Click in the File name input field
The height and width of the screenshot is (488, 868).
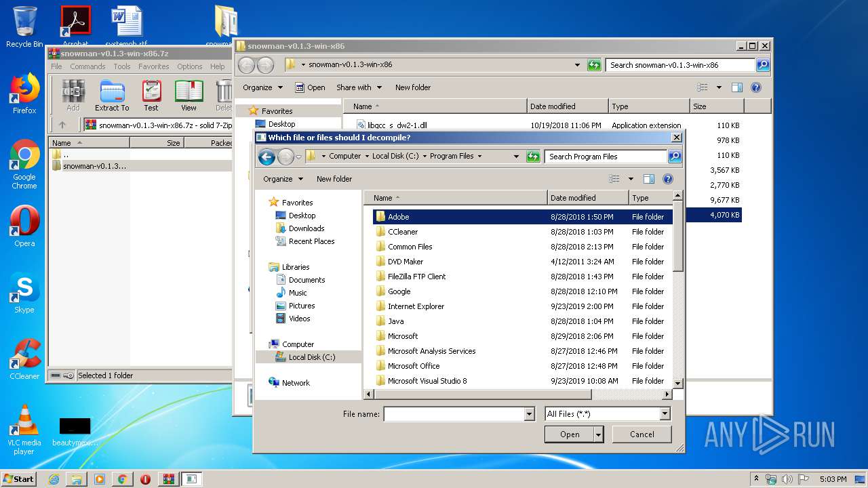pos(454,414)
